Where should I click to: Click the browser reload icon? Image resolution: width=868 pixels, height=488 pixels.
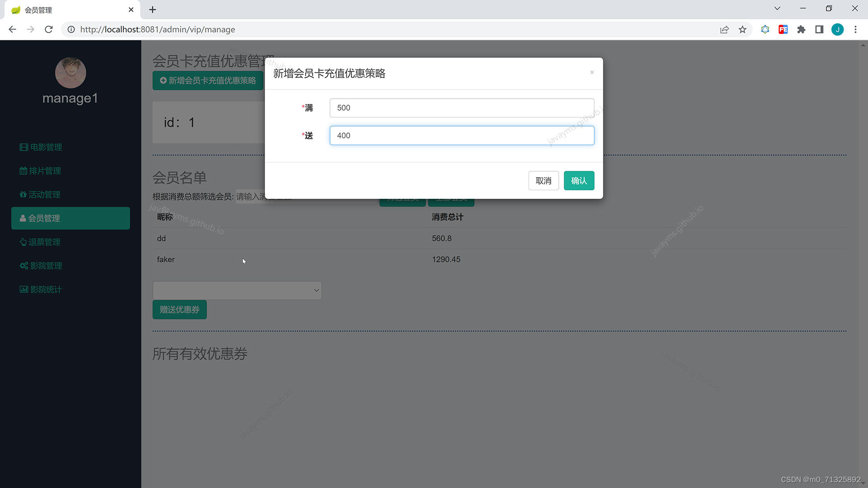coord(49,29)
